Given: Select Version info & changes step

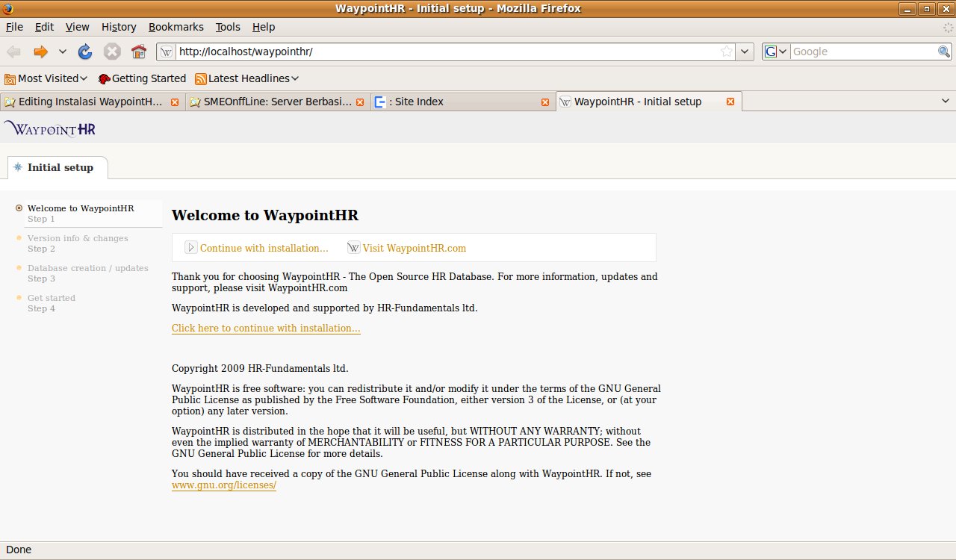Looking at the screenshot, I should pos(78,238).
